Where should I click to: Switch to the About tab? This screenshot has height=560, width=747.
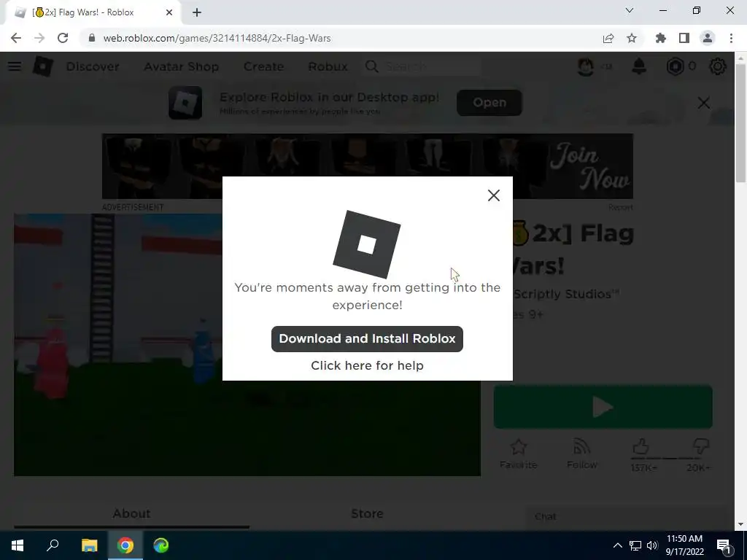point(131,514)
